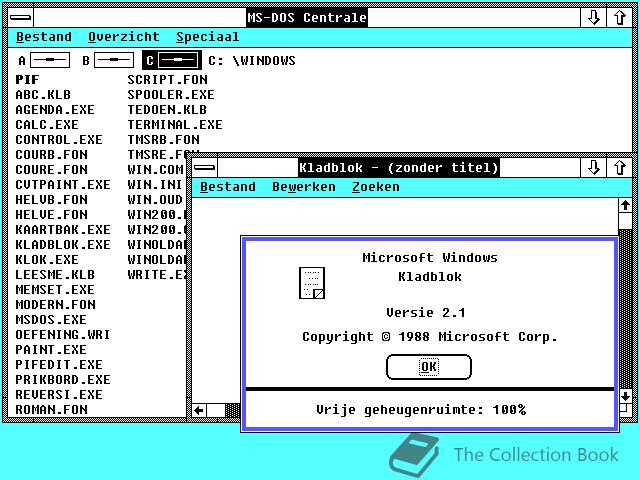Select TMSRB.FON in file list

tap(163, 140)
